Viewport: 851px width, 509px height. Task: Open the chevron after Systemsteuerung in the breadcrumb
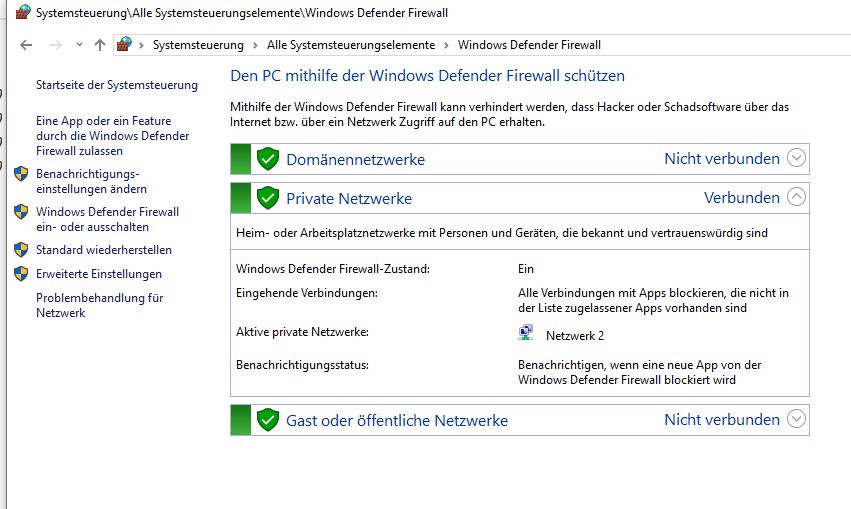pos(255,45)
